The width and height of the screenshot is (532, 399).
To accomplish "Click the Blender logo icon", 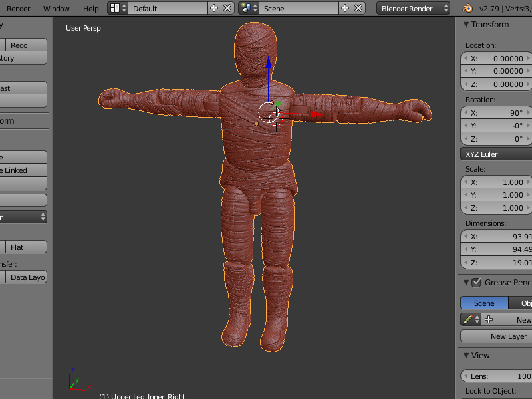I will click(x=467, y=9).
